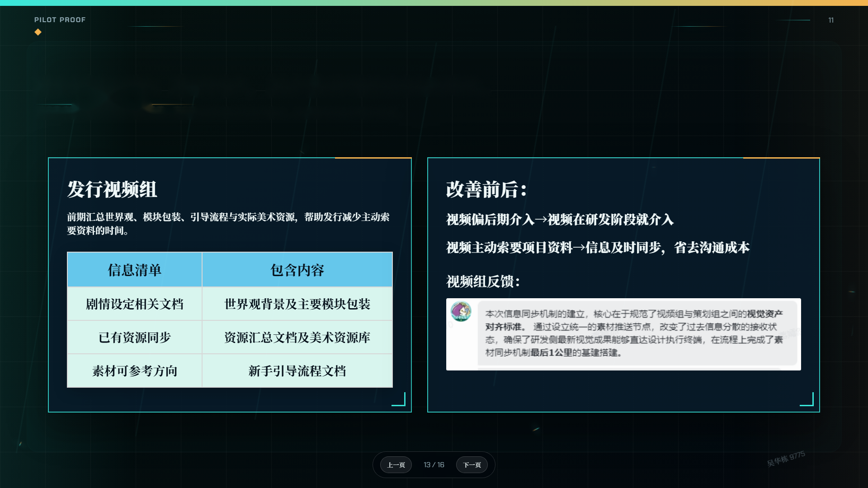Screen dimensions: 868x488
Task: Click the 新手引导流程文档 table cell
Action: click(x=297, y=371)
